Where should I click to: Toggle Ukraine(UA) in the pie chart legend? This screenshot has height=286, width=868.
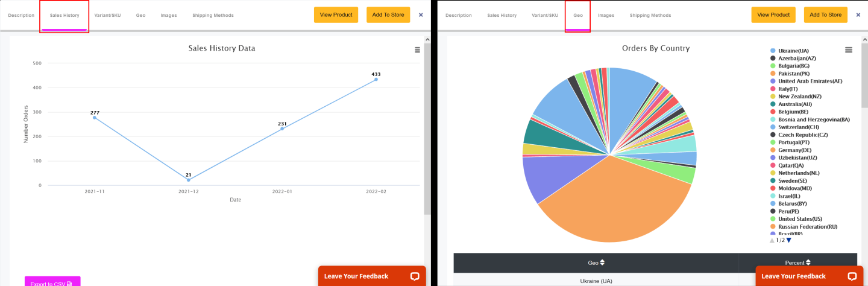click(x=793, y=51)
